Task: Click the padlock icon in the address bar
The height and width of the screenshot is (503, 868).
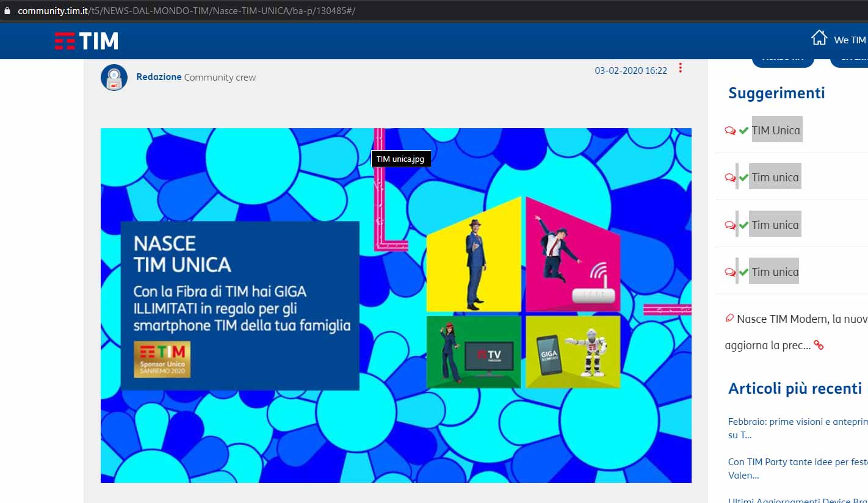Action: click(7, 11)
